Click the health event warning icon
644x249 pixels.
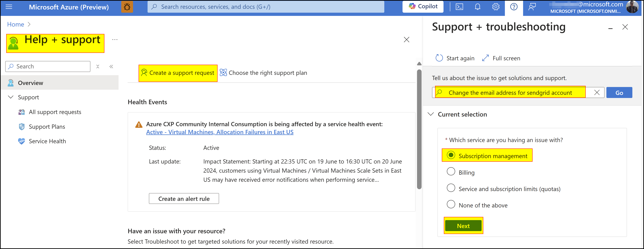pos(139,124)
